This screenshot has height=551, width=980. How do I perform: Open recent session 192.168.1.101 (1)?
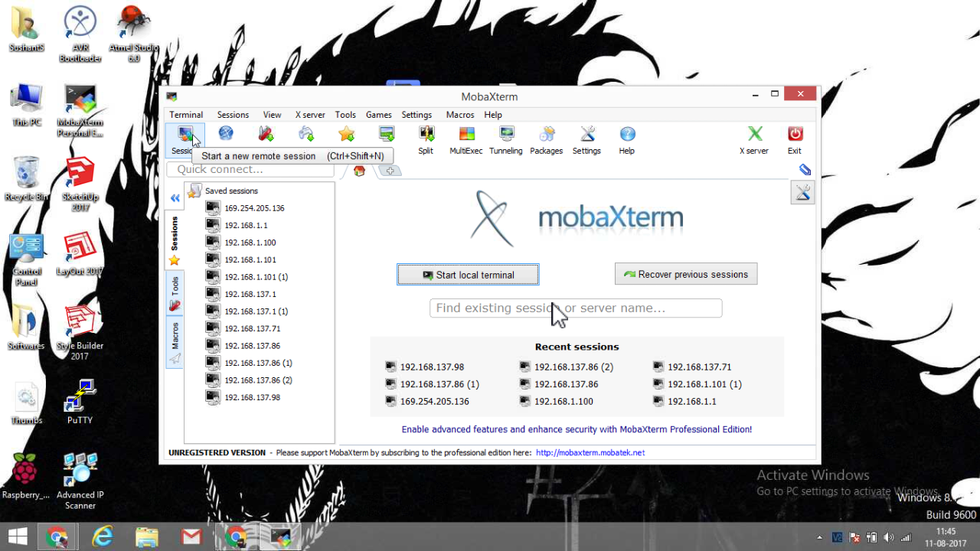(x=697, y=384)
